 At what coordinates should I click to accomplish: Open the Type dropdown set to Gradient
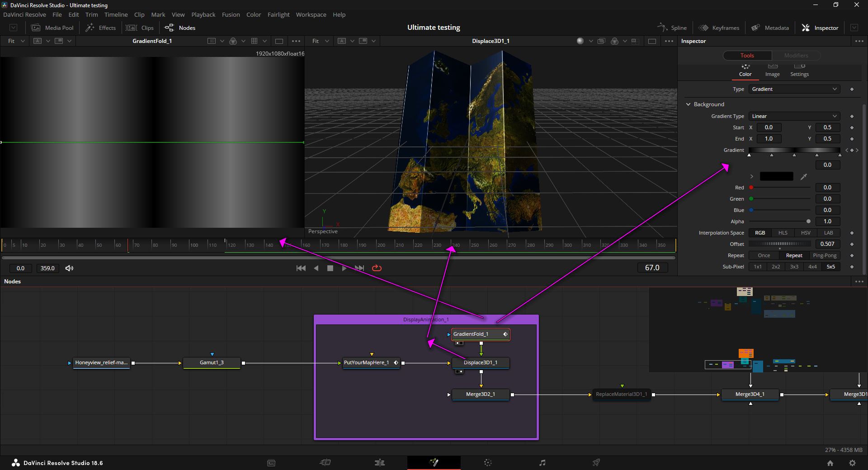(x=794, y=89)
